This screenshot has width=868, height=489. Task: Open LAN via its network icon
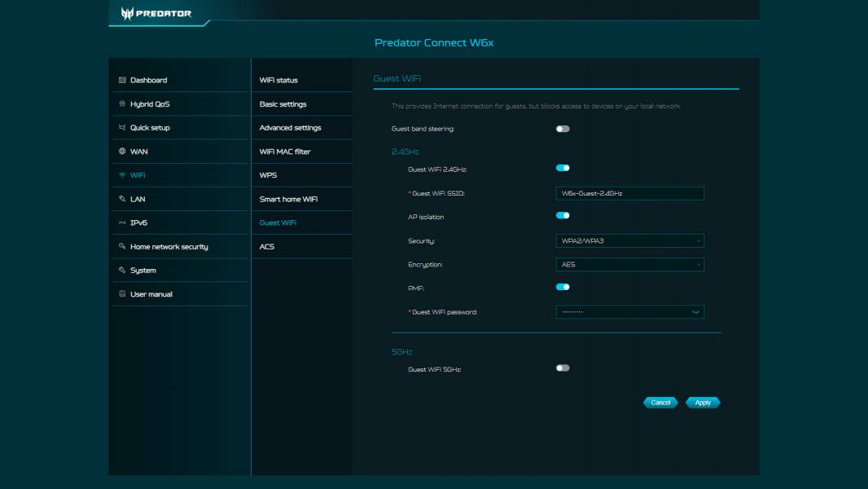click(x=121, y=198)
